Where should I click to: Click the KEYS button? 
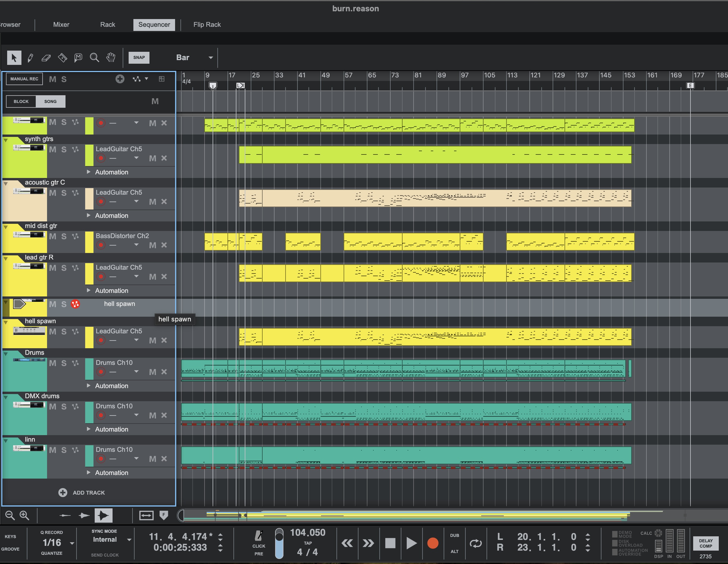coord(10,537)
